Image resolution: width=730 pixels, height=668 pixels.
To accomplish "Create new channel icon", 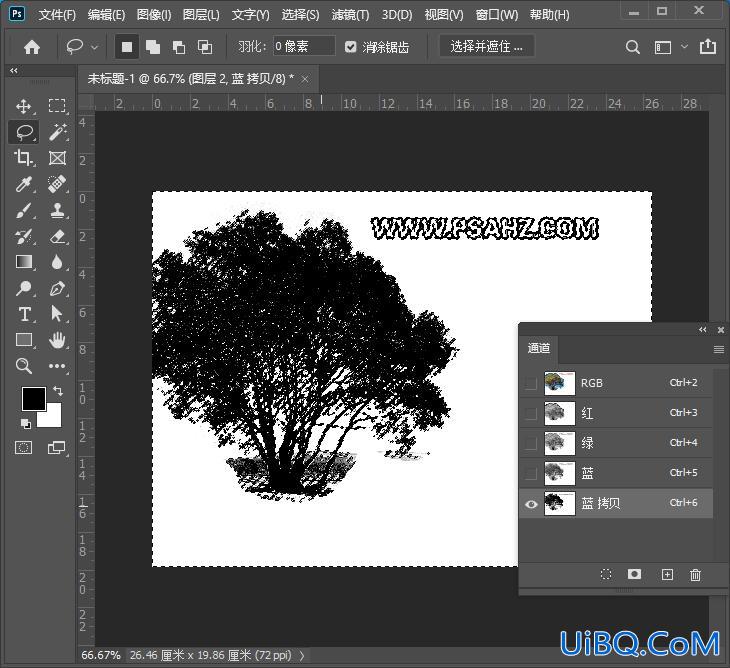I will coord(667,574).
